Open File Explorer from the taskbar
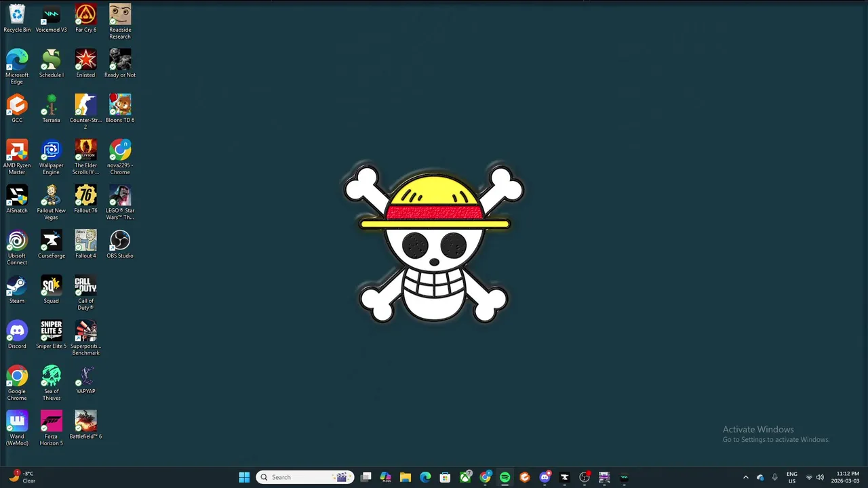This screenshot has height=488, width=868. tap(406, 477)
